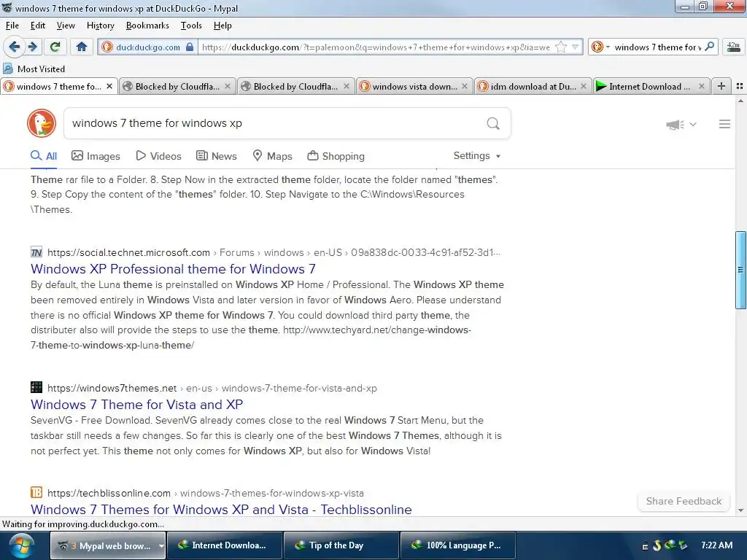The image size is (747, 560).
Task: Open a new tab with plus button
Action: pos(721,86)
